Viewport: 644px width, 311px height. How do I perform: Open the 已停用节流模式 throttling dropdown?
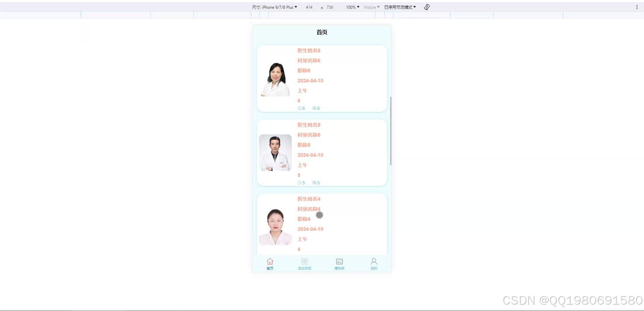[399, 7]
